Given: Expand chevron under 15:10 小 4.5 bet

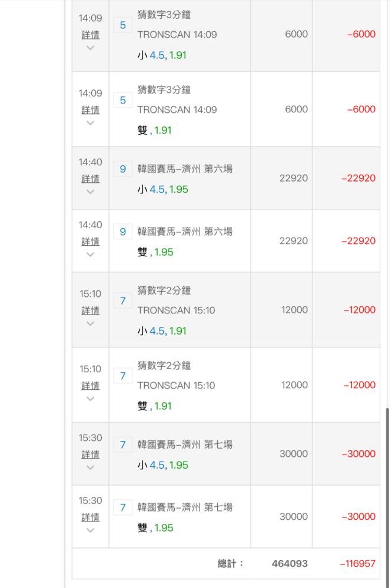Looking at the screenshot, I should coord(90,323).
